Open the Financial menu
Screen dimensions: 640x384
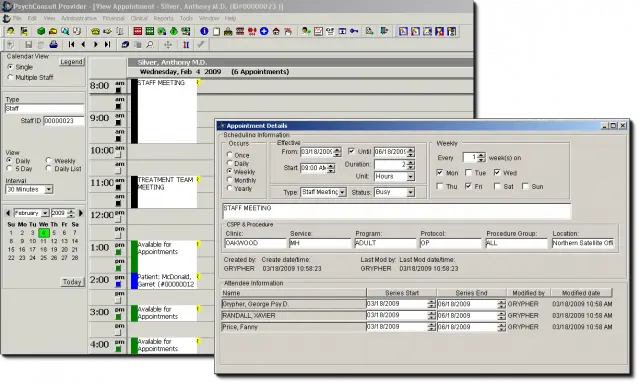click(113, 18)
